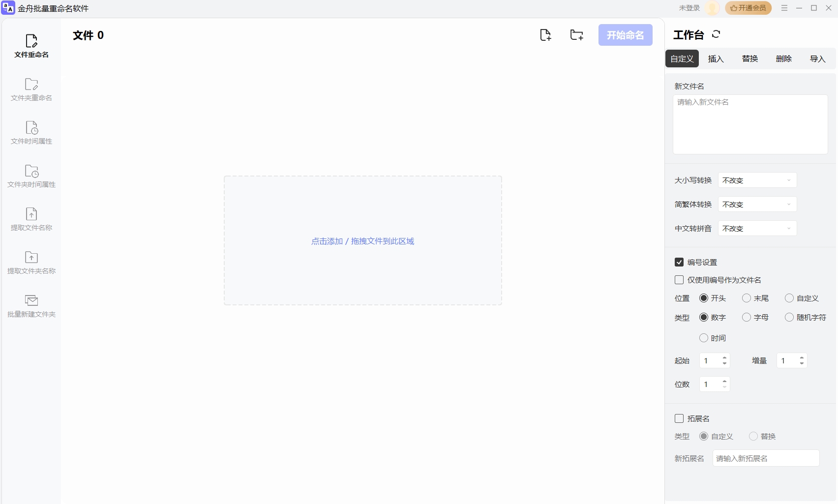838x504 pixels.
Task: Select 随机字符 type radio button
Action: tap(789, 317)
